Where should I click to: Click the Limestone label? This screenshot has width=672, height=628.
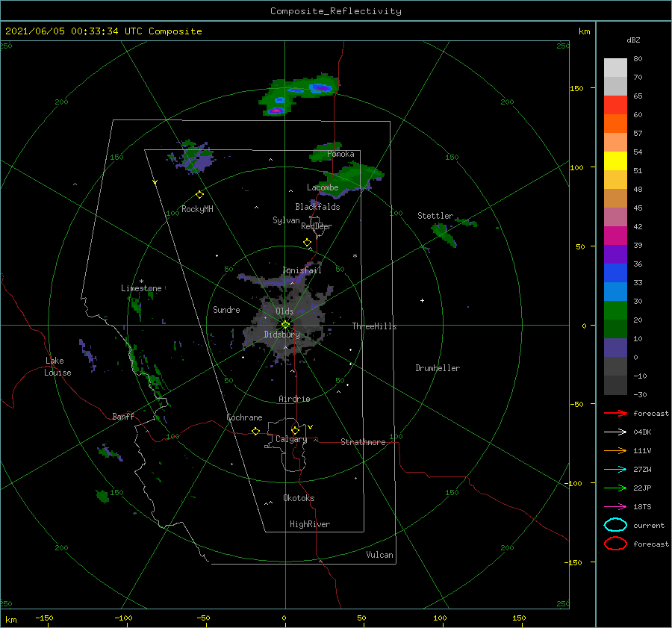[x=141, y=288]
